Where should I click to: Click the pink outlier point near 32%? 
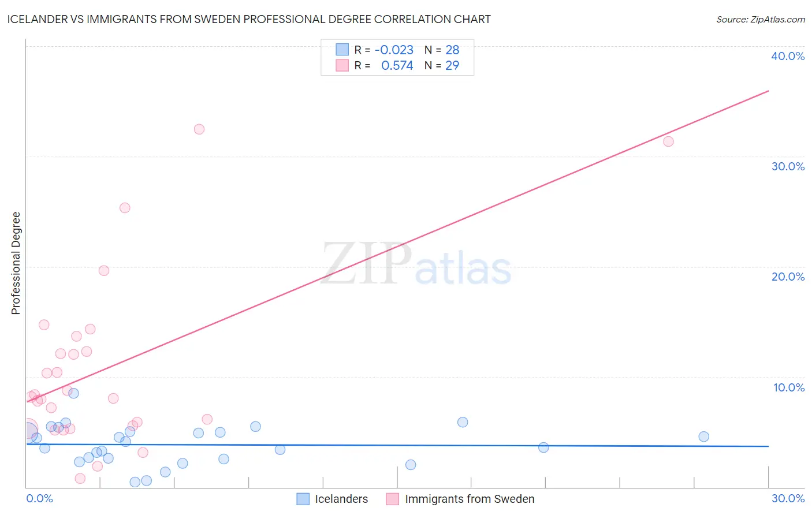tap(199, 129)
